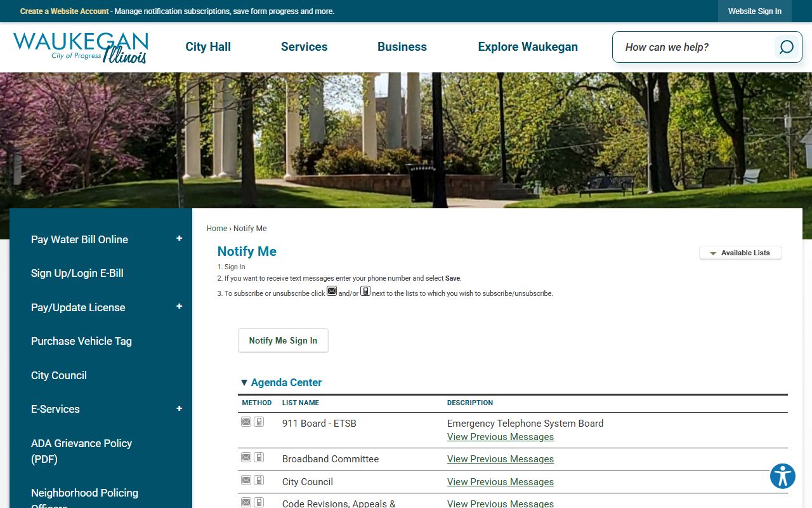Subscribe by email to Code Revisions list
812x508 pixels.
click(246, 502)
